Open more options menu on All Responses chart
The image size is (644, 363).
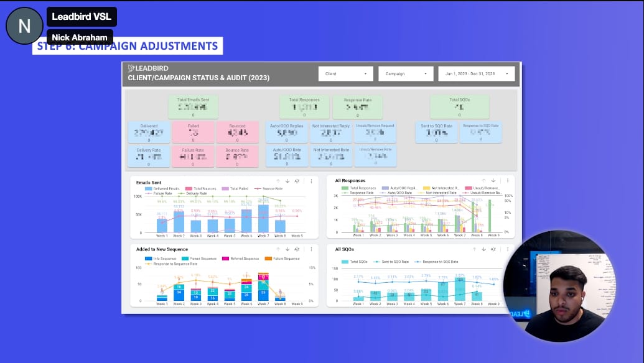508,181
